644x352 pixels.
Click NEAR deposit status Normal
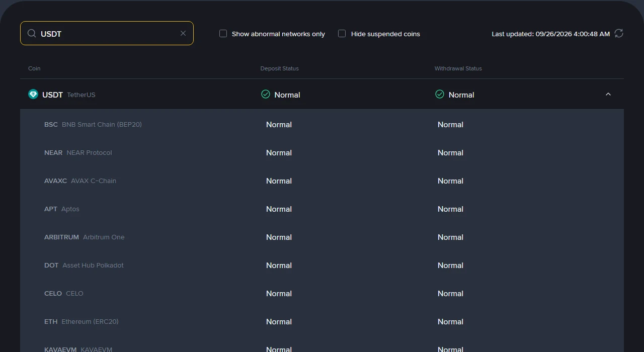[x=279, y=152]
